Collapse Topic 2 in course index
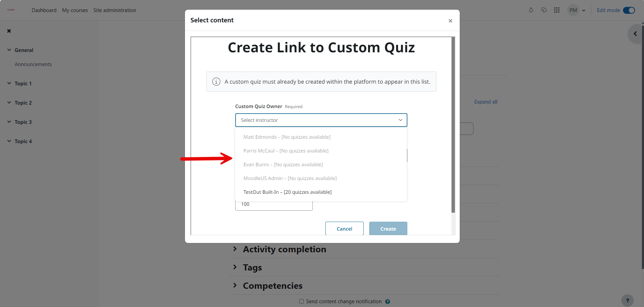Screen dimensions: 644x307 [9, 103]
